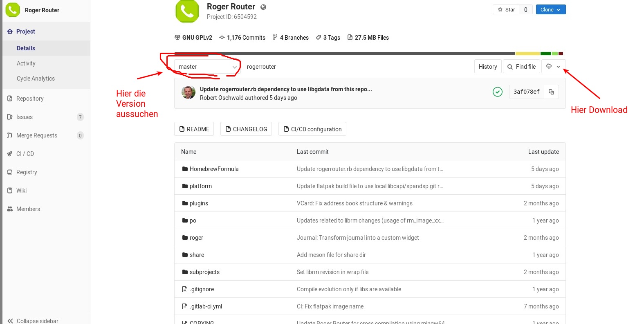Screen dimensions: 644x324
Task: Click the CI / CD rocket icon
Action: (x=10, y=154)
